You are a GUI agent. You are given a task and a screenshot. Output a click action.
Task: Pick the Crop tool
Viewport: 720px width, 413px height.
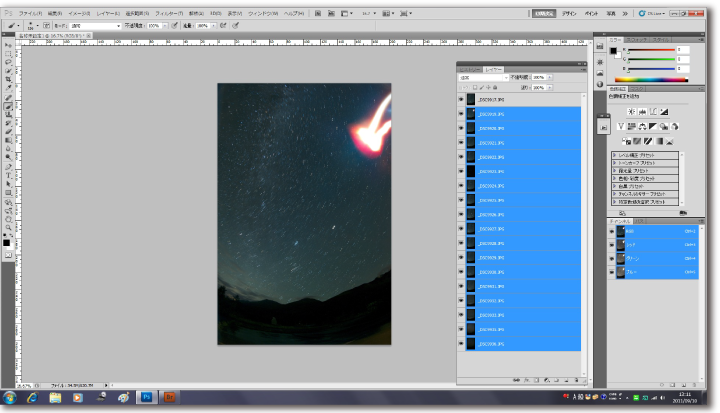pyautogui.click(x=8, y=79)
